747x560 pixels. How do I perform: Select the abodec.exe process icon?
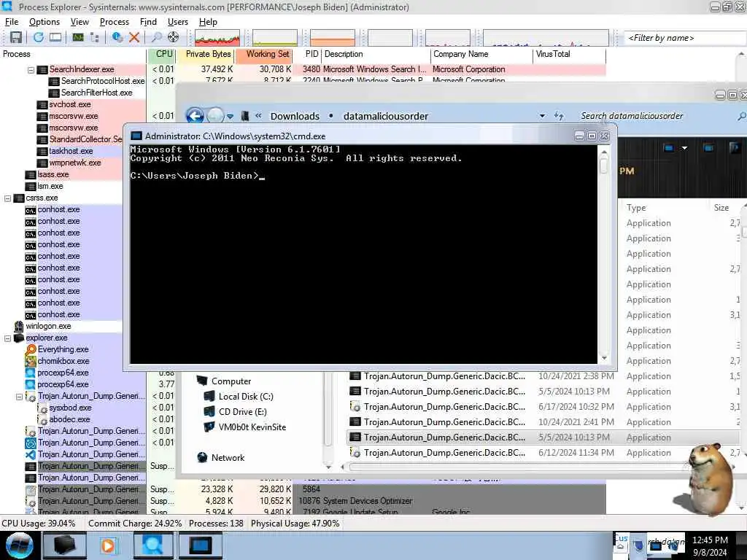[42, 420]
